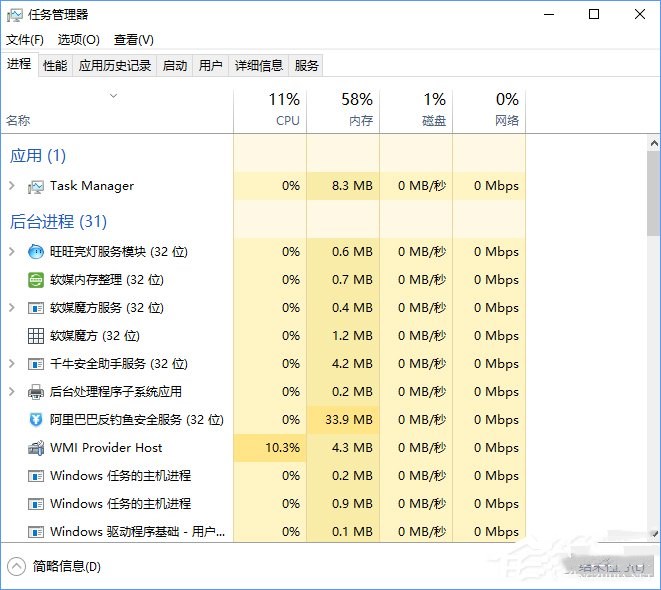The width and height of the screenshot is (661, 590).
Task: Click the 软媒魔方服务 process icon
Action: pyautogui.click(x=36, y=308)
